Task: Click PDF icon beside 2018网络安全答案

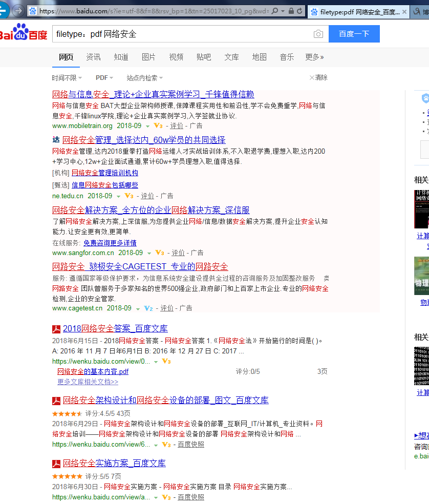Action: click(x=56, y=329)
